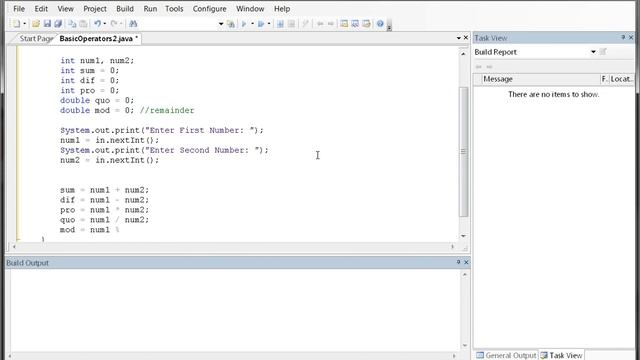
Task: Click the Task View next item arrow
Action: 489,67
